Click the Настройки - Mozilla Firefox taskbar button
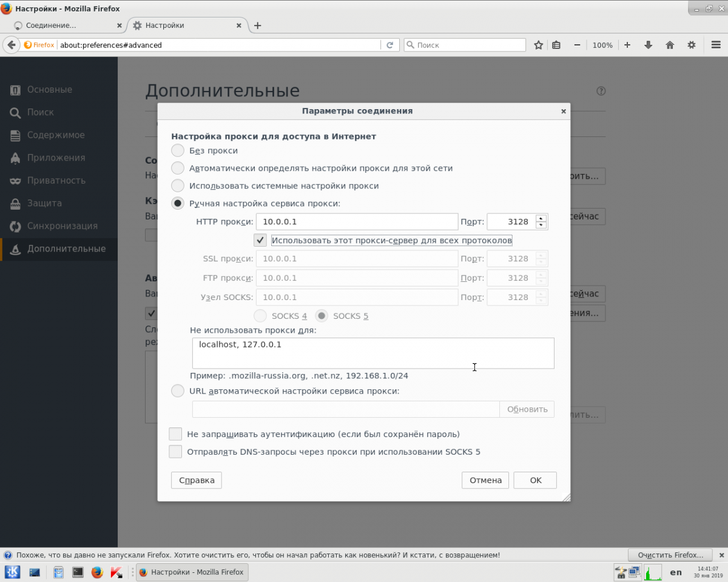The image size is (728, 582). coord(192,572)
